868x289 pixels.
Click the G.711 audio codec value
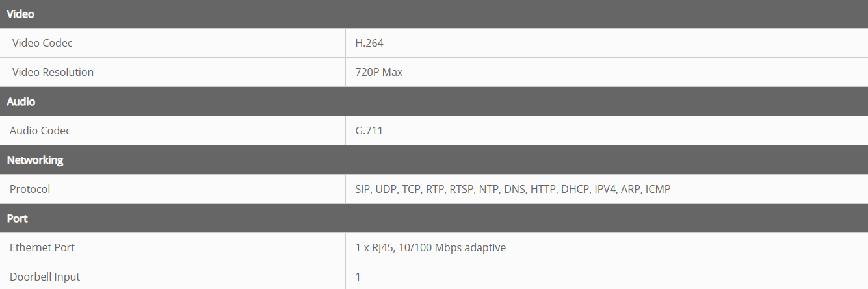tap(369, 131)
